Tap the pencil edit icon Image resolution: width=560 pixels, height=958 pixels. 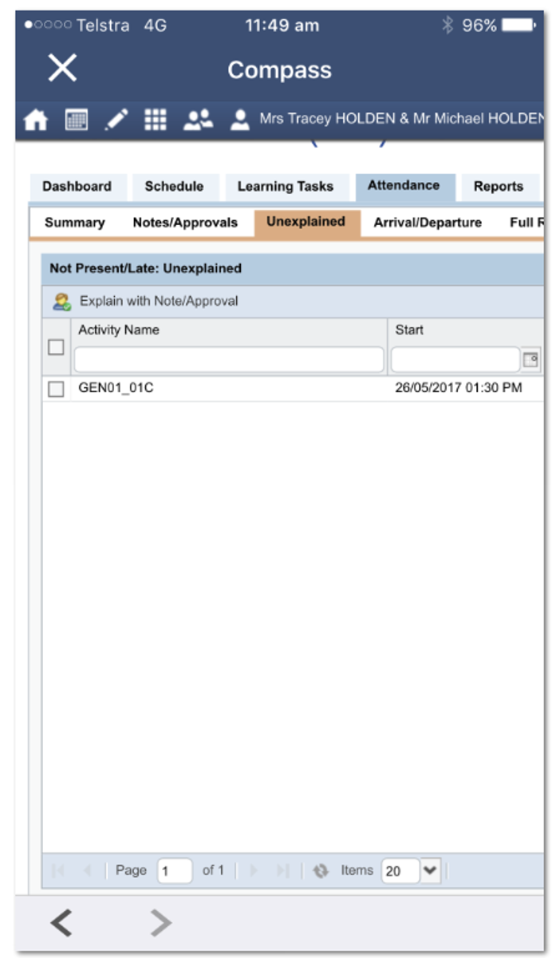pos(116,121)
